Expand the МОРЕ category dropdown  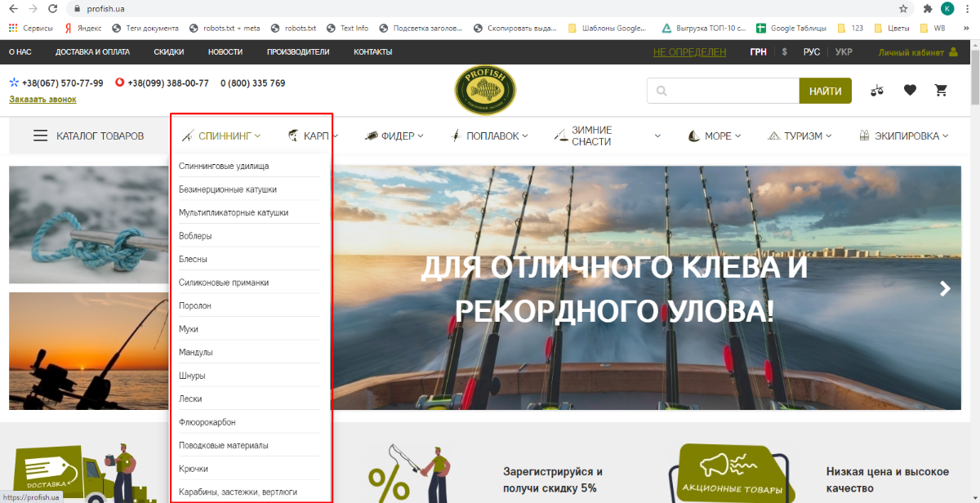714,136
